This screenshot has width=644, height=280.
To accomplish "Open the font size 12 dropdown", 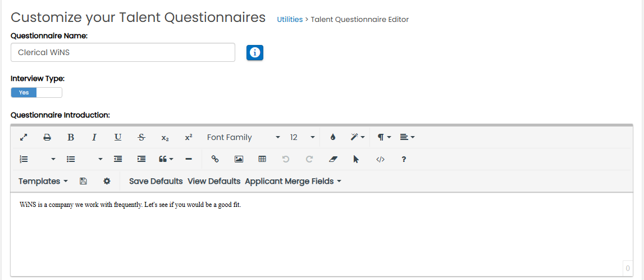I will click(302, 137).
